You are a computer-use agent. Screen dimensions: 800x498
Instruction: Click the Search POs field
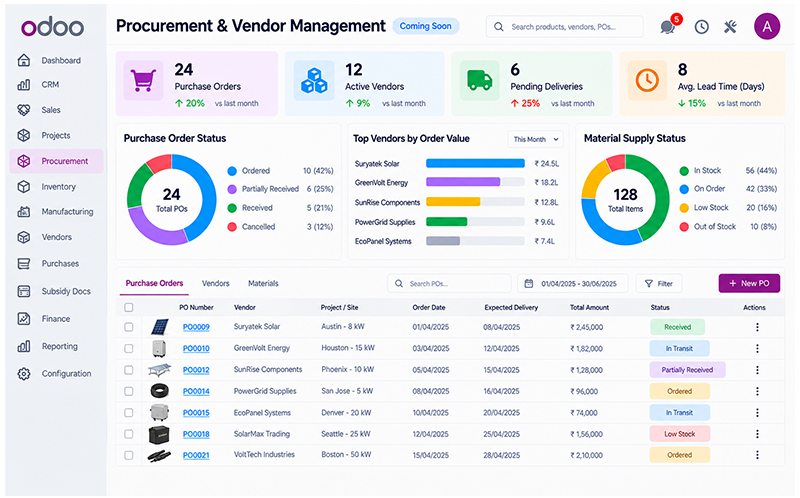(x=449, y=283)
